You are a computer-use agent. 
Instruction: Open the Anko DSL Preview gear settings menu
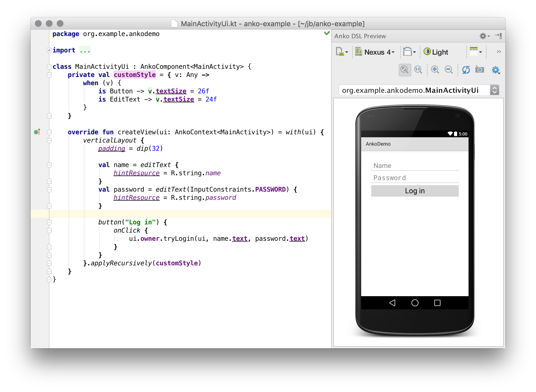(x=484, y=36)
